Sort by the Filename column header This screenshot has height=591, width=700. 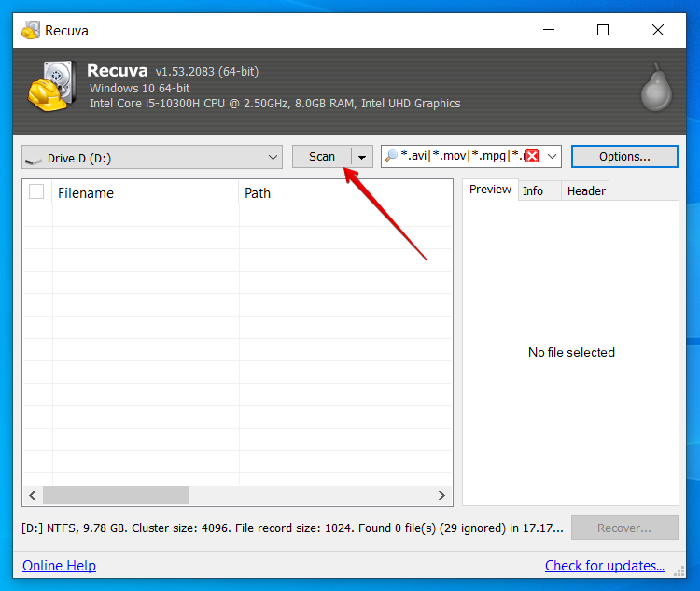coord(145,193)
